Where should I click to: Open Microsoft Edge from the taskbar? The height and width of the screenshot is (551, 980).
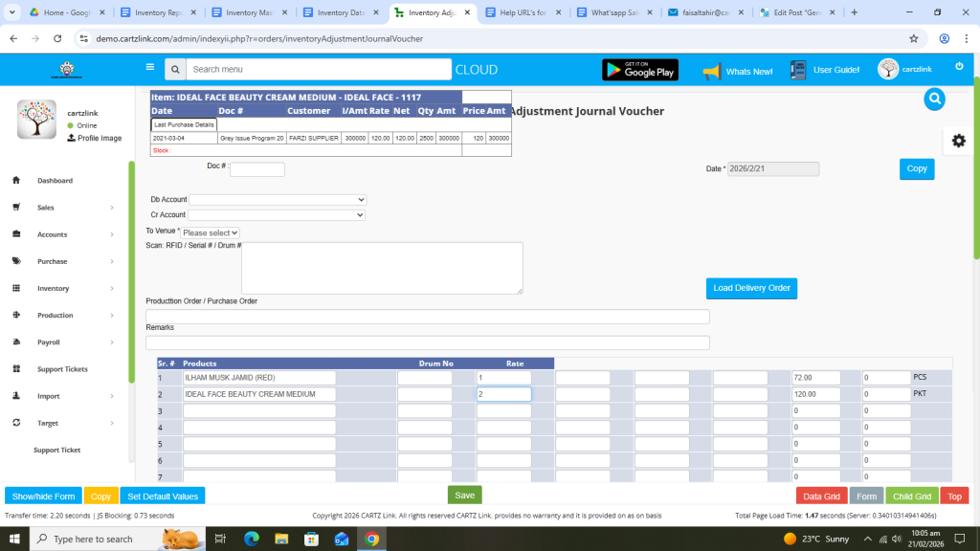(x=252, y=540)
